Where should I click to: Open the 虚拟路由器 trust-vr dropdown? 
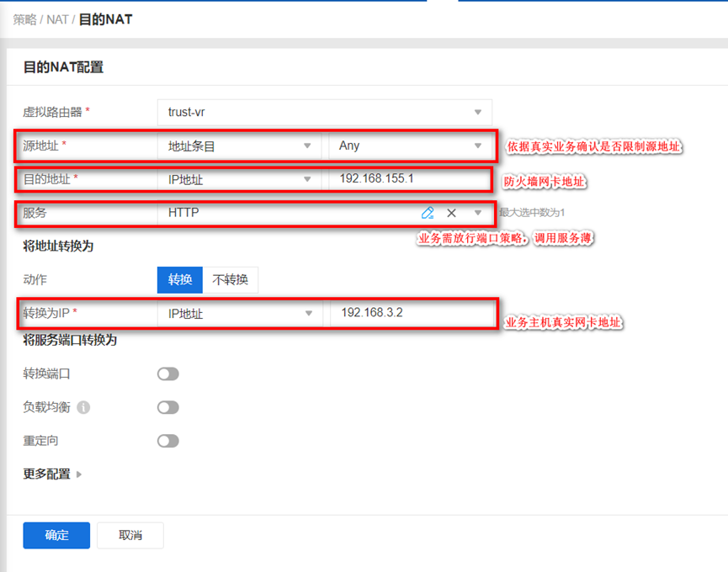pyautogui.click(x=324, y=112)
